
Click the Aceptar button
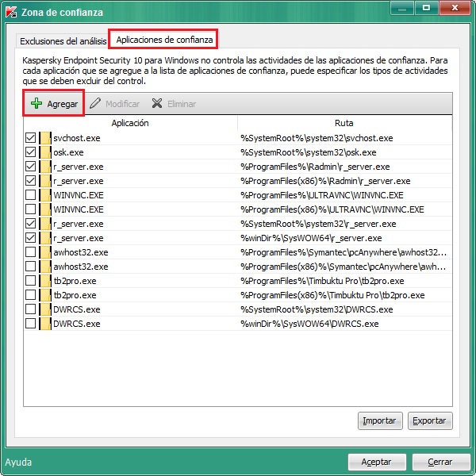tap(377, 462)
